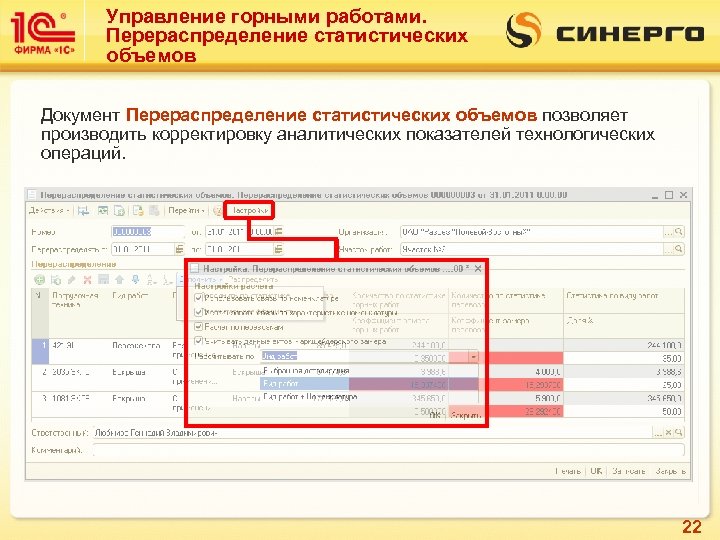This screenshot has height=540, width=720.
Task: Click the ellipsis button of Организация
Action: tap(669, 232)
